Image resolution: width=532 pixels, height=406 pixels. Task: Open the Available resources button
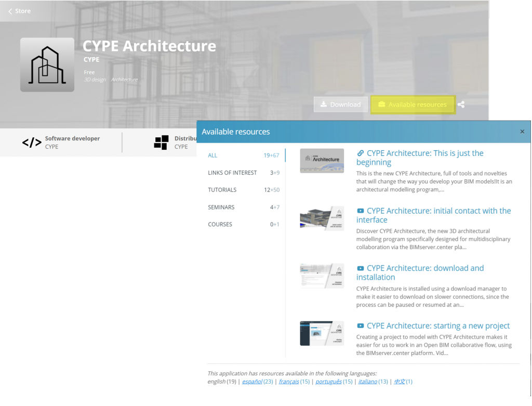pyautogui.click(x=413, y=104)
